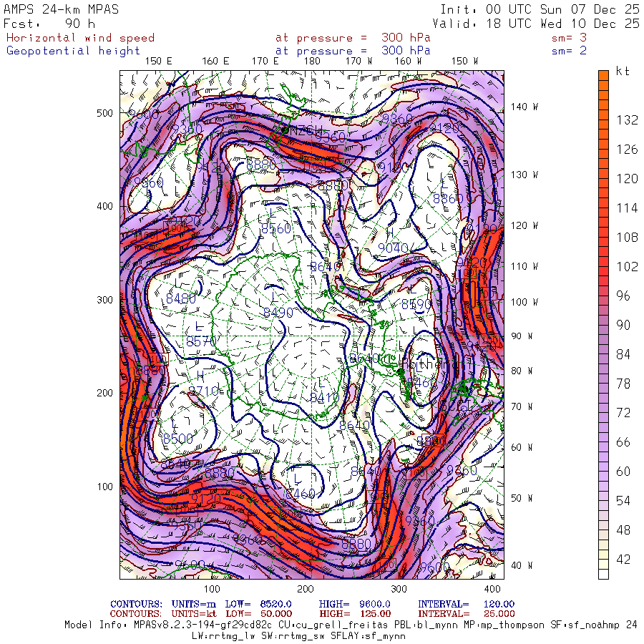Click the blue 'INTERVAL= 120.00' legend value
644x644 pixels.
tap(466, 604)
